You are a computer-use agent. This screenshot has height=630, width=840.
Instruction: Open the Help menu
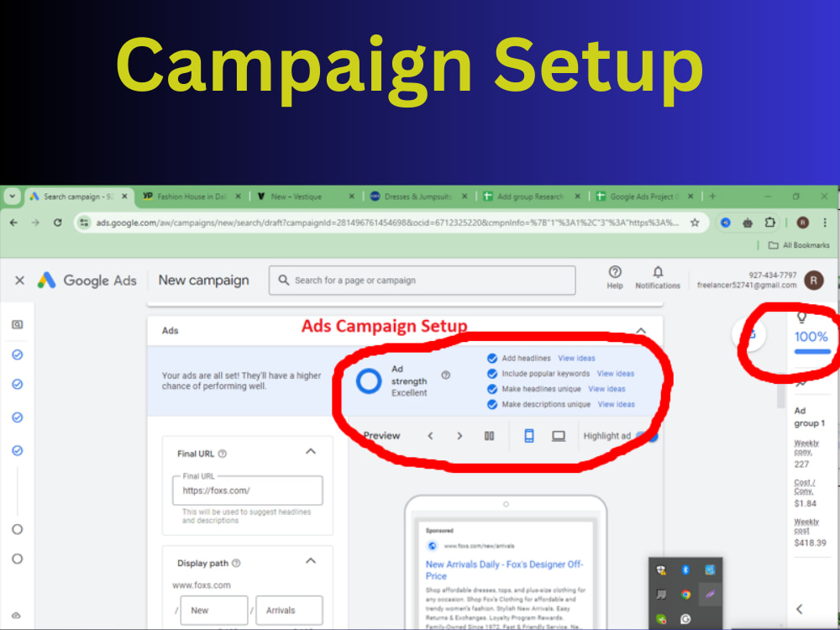615,277
